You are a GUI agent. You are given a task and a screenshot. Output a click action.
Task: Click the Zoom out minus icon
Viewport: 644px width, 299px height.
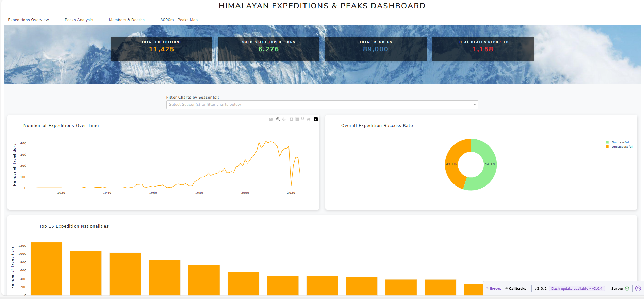297,119
